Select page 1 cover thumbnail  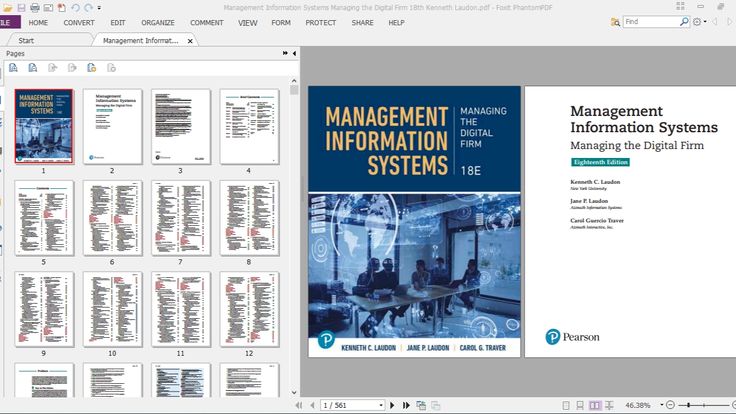click(x=44, y=126)
